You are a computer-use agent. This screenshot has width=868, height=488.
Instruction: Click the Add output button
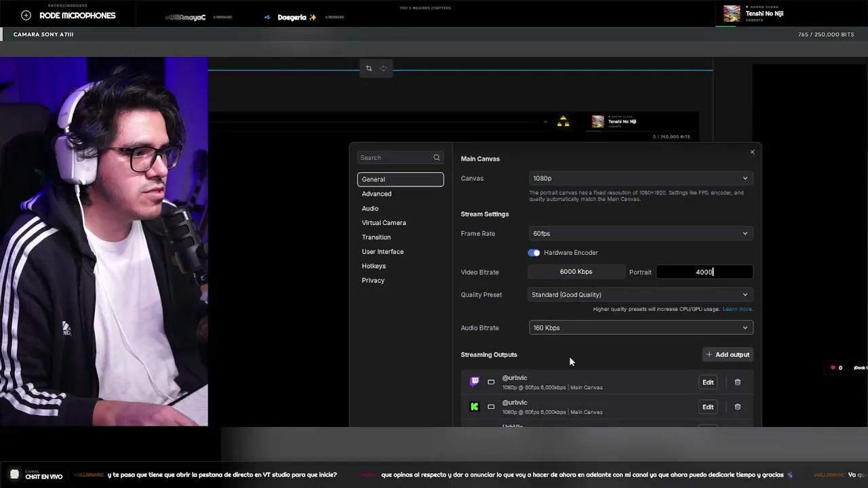pos(728,354)
